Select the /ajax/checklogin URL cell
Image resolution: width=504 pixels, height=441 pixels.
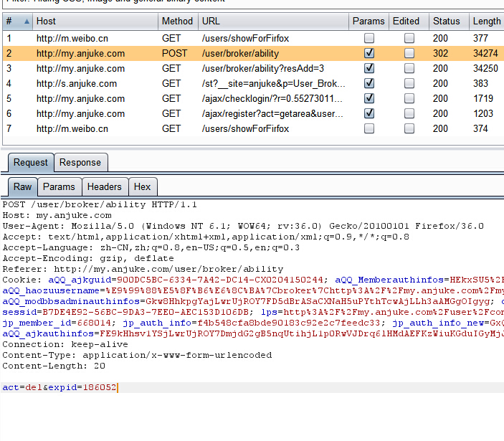pyautogui.click(x=272, y=99)
